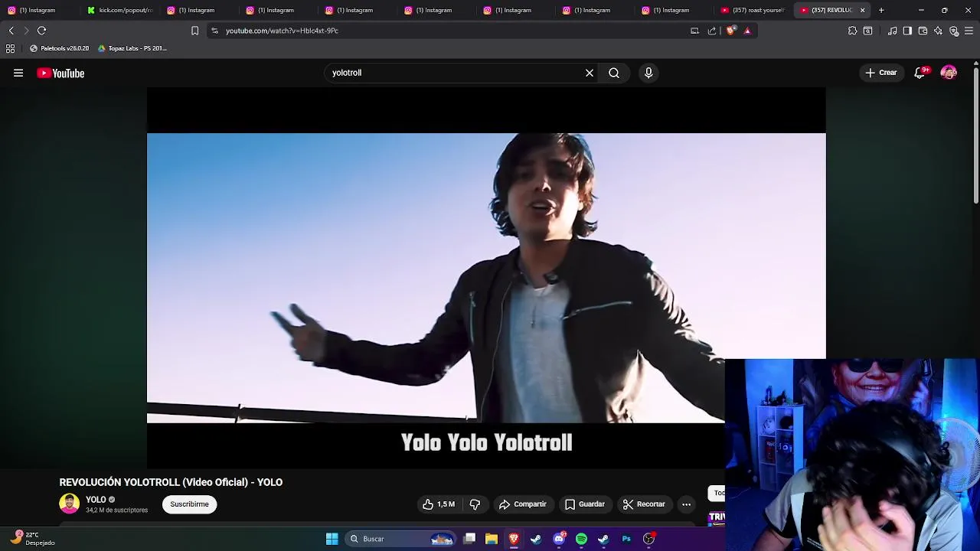Open the Brave VPN shield icon
This screenshot has height=551, width=980.
pos(954,31)
